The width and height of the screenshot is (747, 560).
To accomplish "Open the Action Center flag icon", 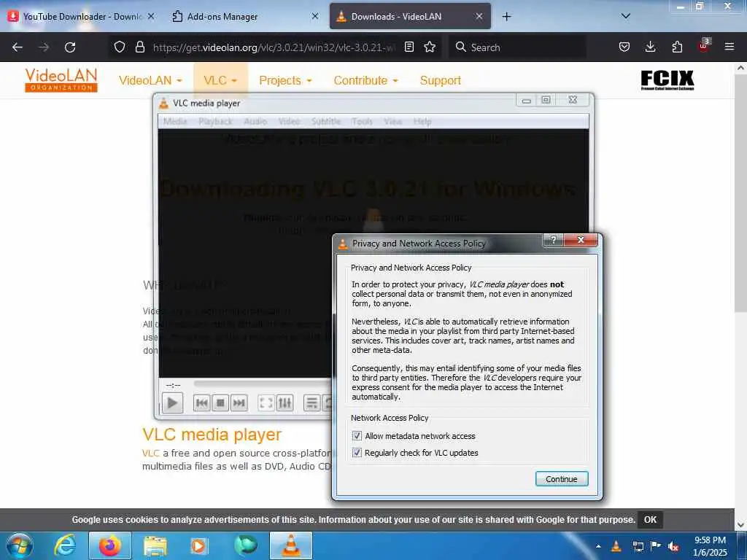I will click(656, 546).
